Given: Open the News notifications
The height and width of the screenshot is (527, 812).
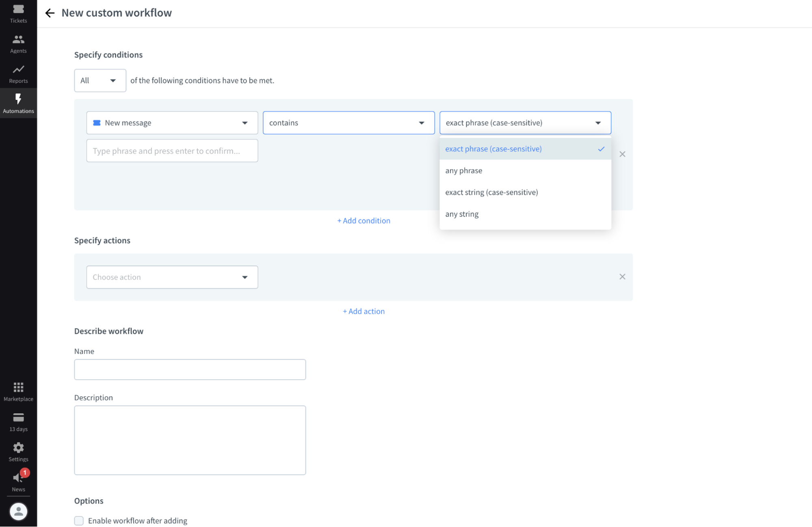Looking at the screenshot, I should click(18, 481).
